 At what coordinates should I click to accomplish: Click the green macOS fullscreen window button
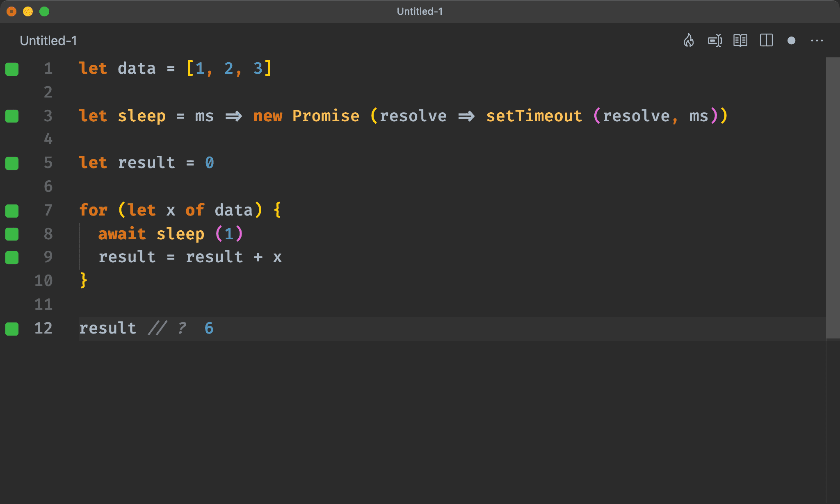(44, 11)
